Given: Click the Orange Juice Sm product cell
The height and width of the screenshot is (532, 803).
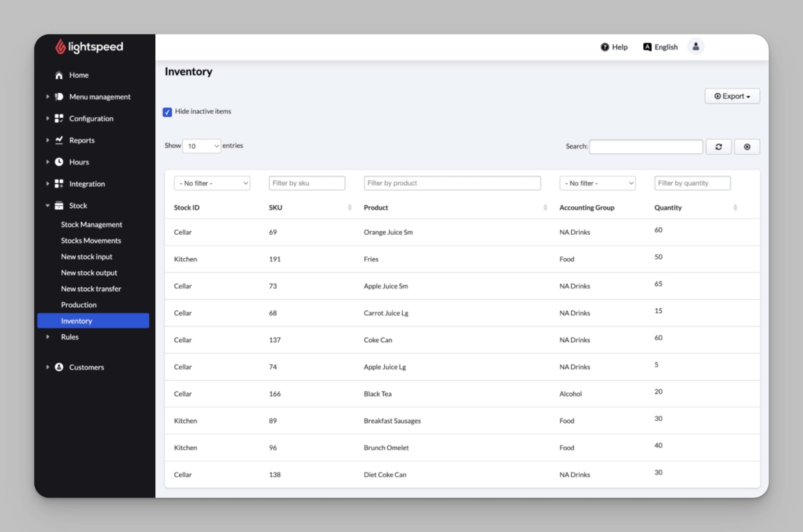Looking at the screenshot, I should (388, 232).
